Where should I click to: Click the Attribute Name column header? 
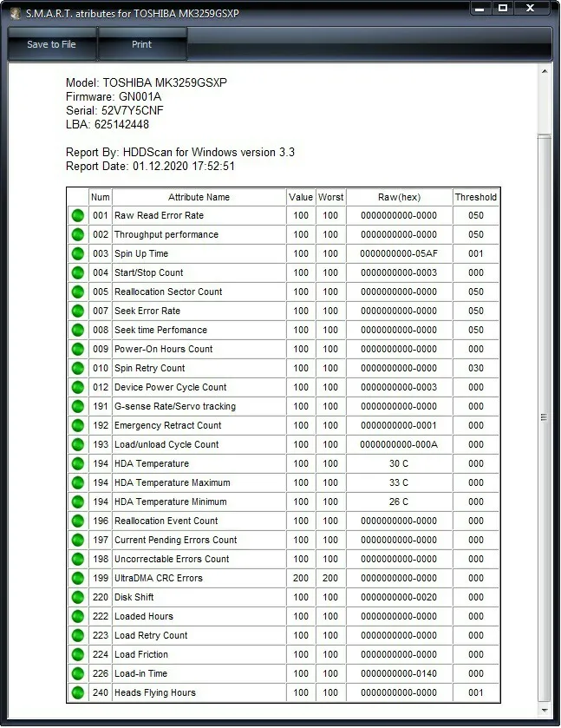199,197
